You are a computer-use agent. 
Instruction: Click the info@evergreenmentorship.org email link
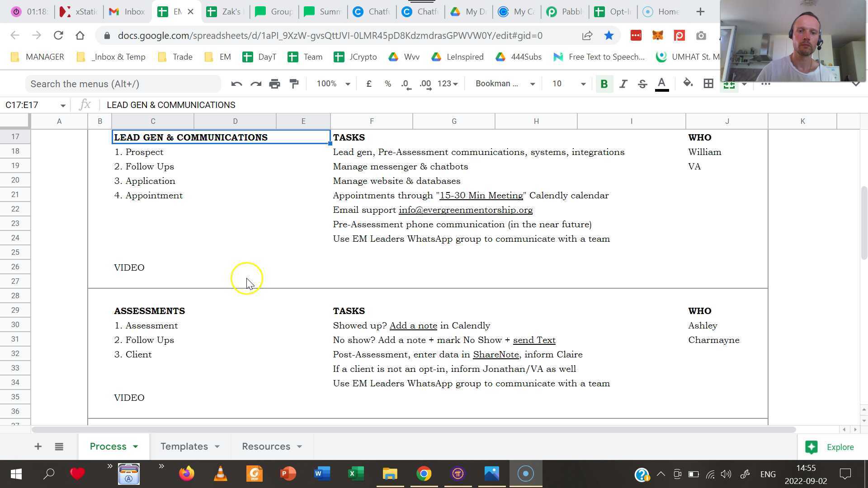(465, 210)
